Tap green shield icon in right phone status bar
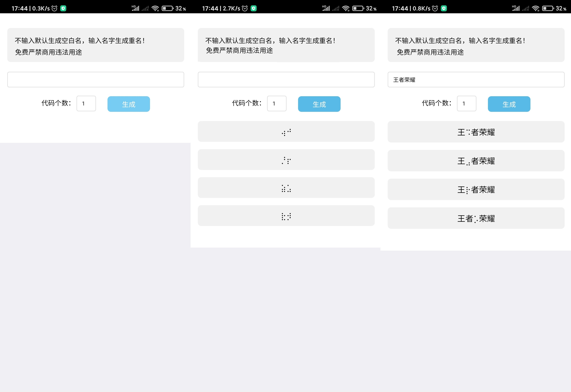571x392 pixels. [x=444, y=8]
